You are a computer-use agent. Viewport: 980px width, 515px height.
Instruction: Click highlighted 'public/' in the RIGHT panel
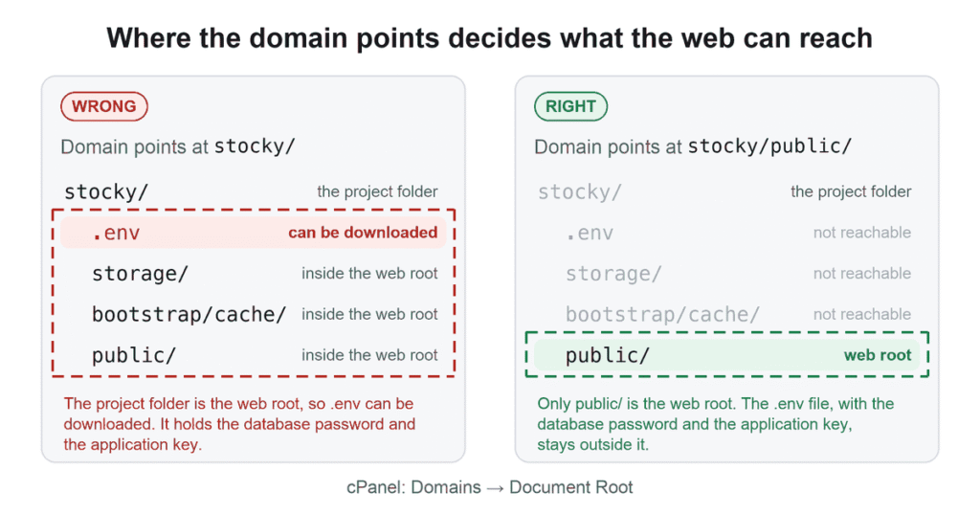(x=608, y=356)
